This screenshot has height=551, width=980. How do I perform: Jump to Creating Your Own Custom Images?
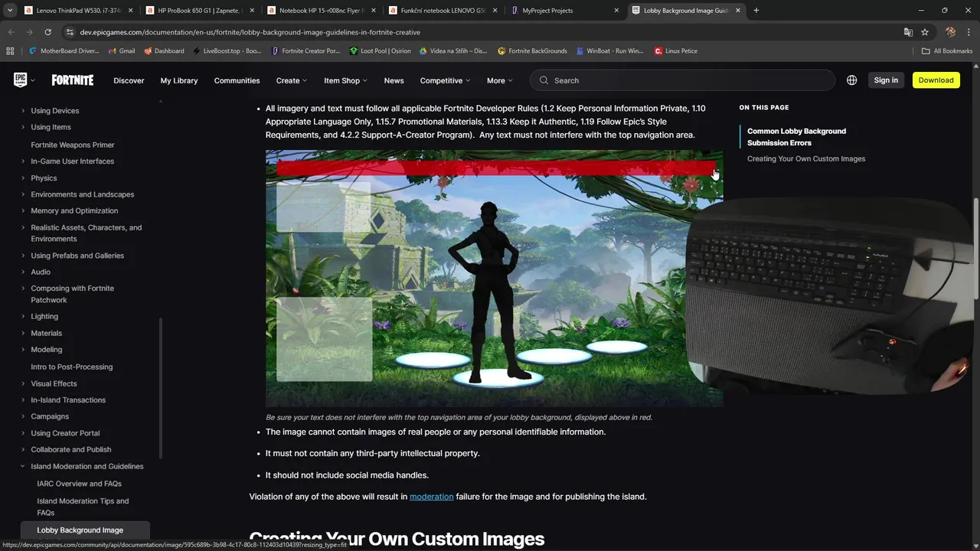pyautogui.click(x=806, y=159)
